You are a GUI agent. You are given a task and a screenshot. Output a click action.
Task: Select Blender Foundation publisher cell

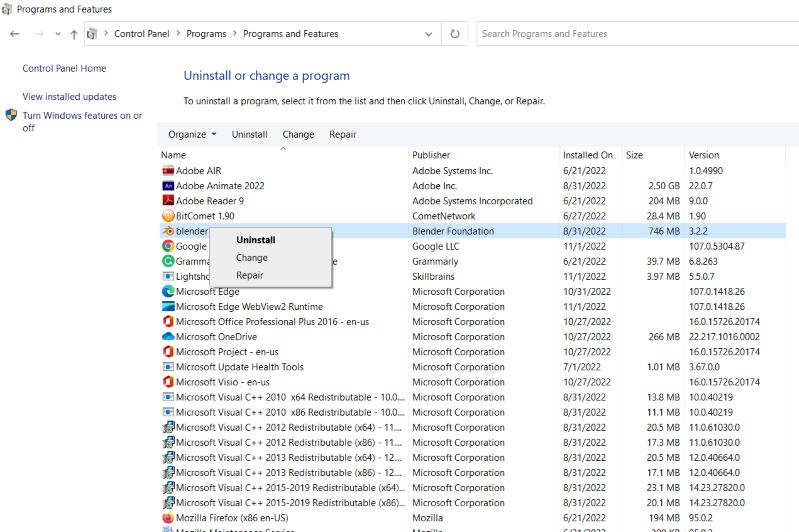pyautogui.click(x=453, y=231)
